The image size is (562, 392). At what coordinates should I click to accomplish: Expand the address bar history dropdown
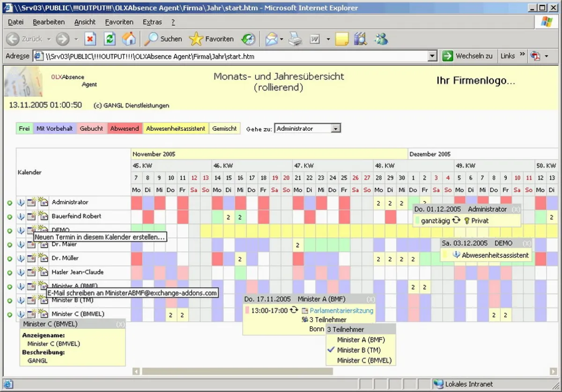(x=433, y=56)
